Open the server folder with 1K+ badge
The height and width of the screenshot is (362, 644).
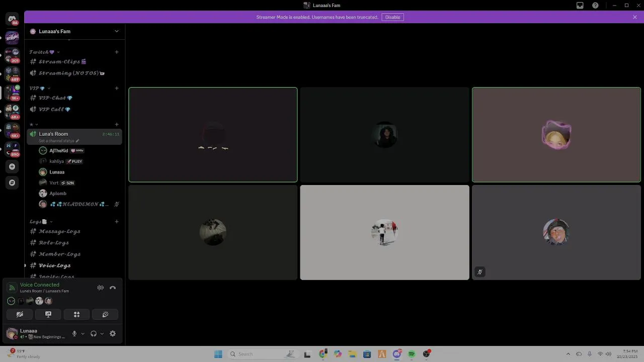[x=12, y=93]
